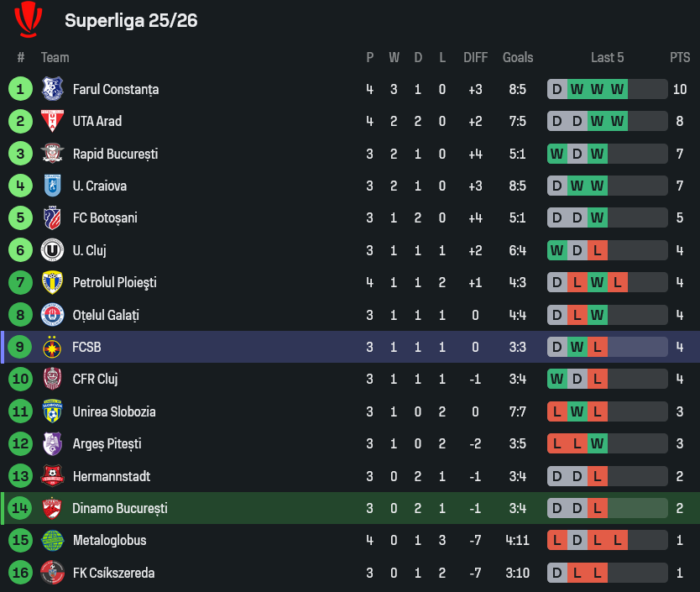The image size is (700, 592).
Task: Click the Petrolul Ploiești club crest
Action: coord(52,282)
